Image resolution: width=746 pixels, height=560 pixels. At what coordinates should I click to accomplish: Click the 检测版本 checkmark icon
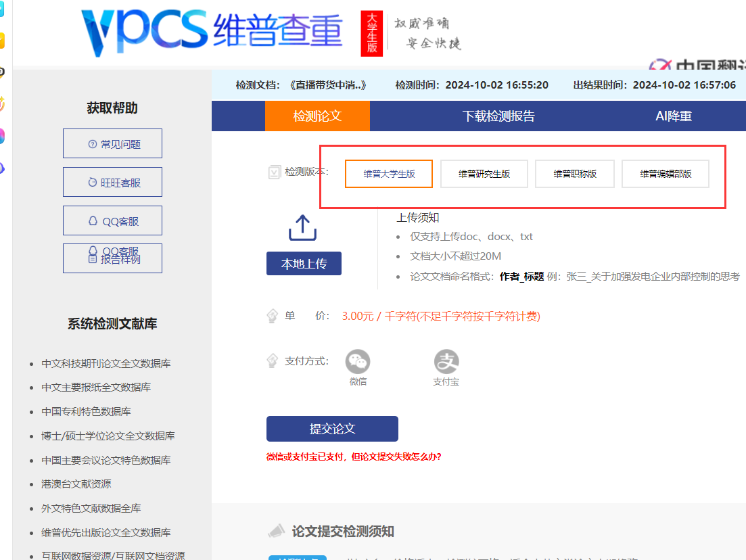(x=274, y=172)
